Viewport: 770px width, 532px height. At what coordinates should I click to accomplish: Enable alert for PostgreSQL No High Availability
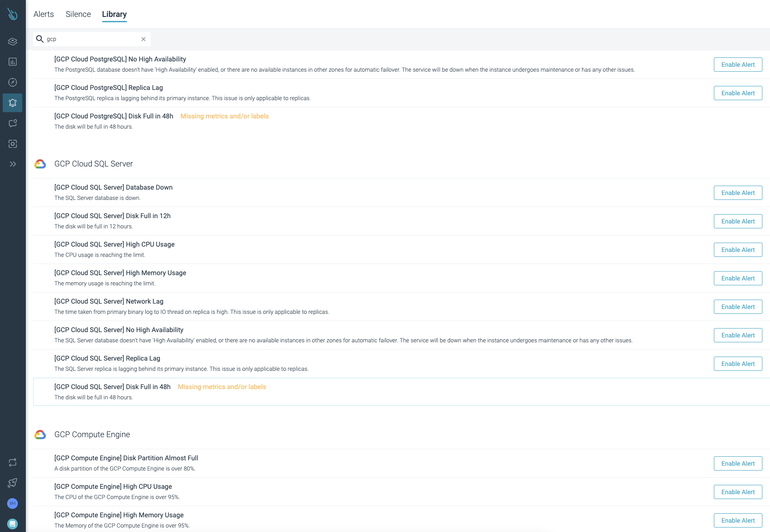pyautogui.click(x=738, y=65)
